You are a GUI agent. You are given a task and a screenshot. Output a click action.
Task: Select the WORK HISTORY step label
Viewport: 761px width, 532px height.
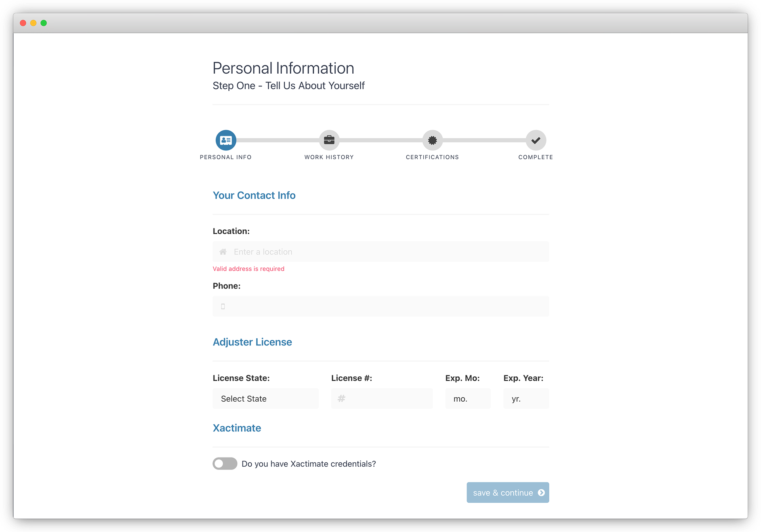(x=329, y=157)
